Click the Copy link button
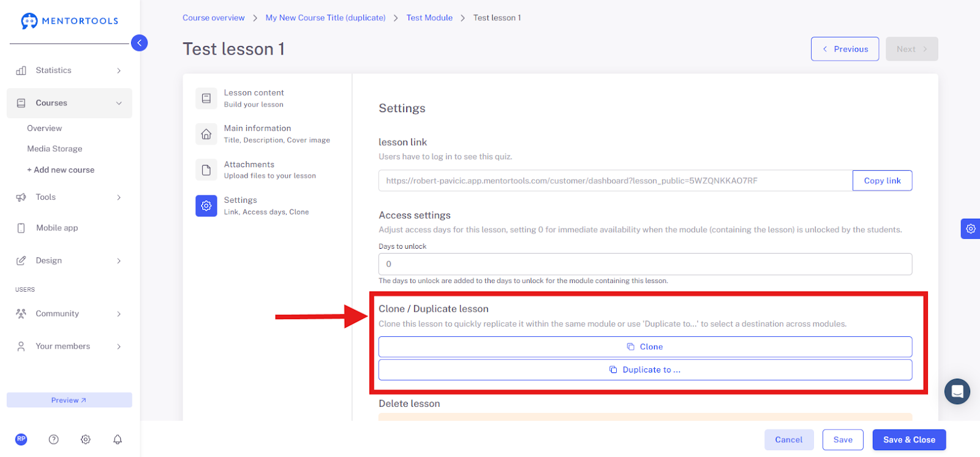The height and width of the screenshot is (457, 980). [882, 181]
